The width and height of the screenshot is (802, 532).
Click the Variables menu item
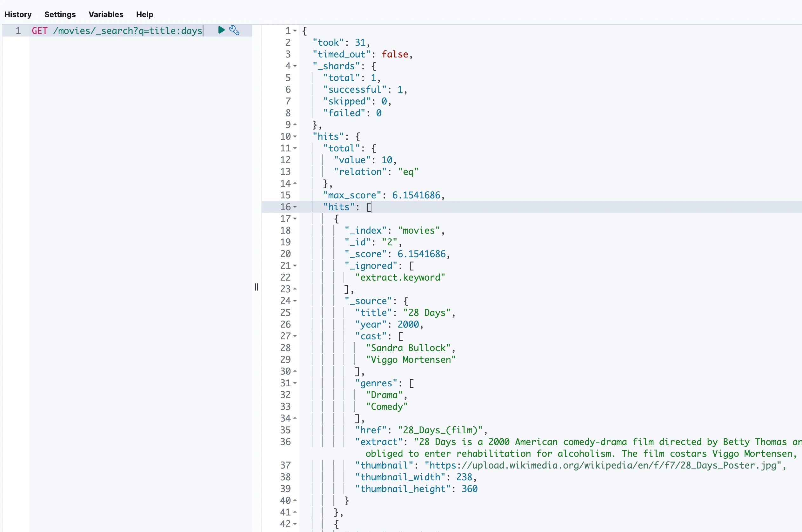tap(106, 14)
